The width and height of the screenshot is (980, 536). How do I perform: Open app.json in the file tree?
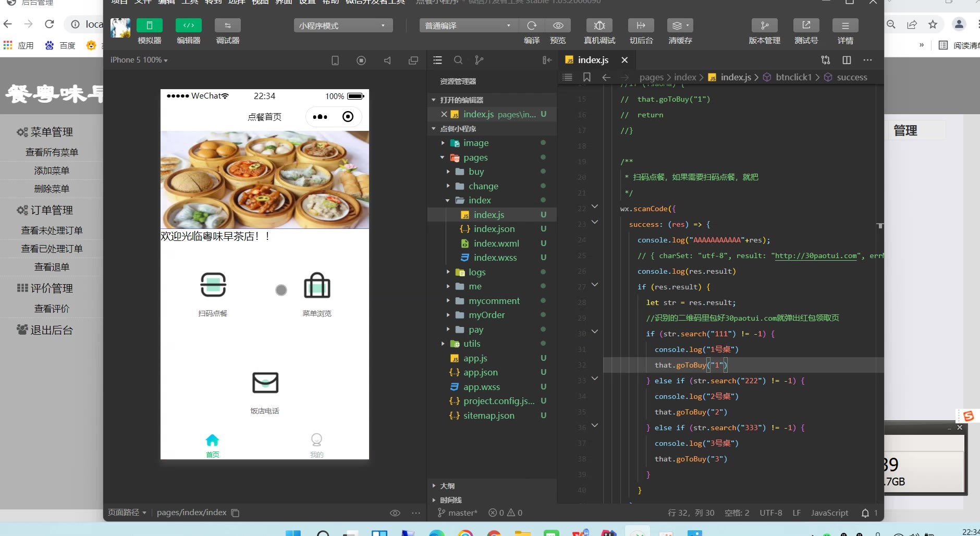click(480, 372)
